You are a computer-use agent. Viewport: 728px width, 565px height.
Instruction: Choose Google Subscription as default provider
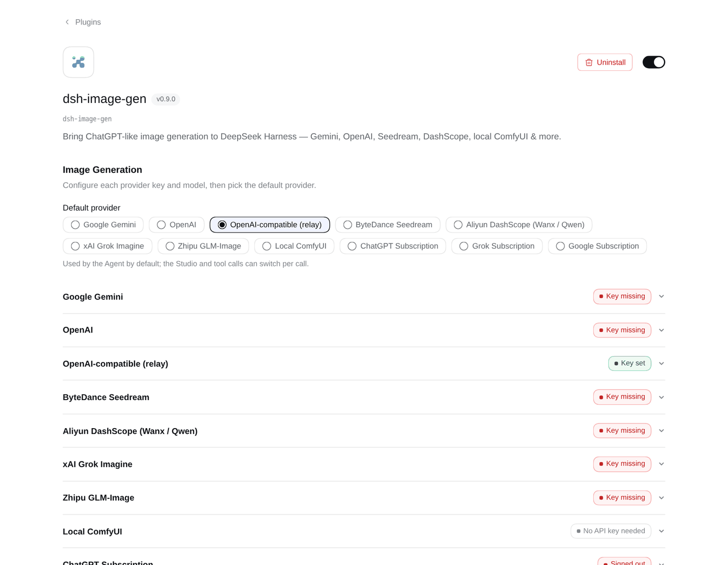click(x=597, y=246)
